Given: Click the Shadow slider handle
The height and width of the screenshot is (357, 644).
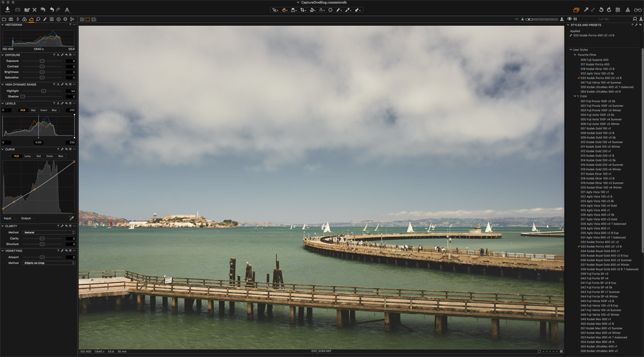Looking at the screenshot, I should click(23, 96).
